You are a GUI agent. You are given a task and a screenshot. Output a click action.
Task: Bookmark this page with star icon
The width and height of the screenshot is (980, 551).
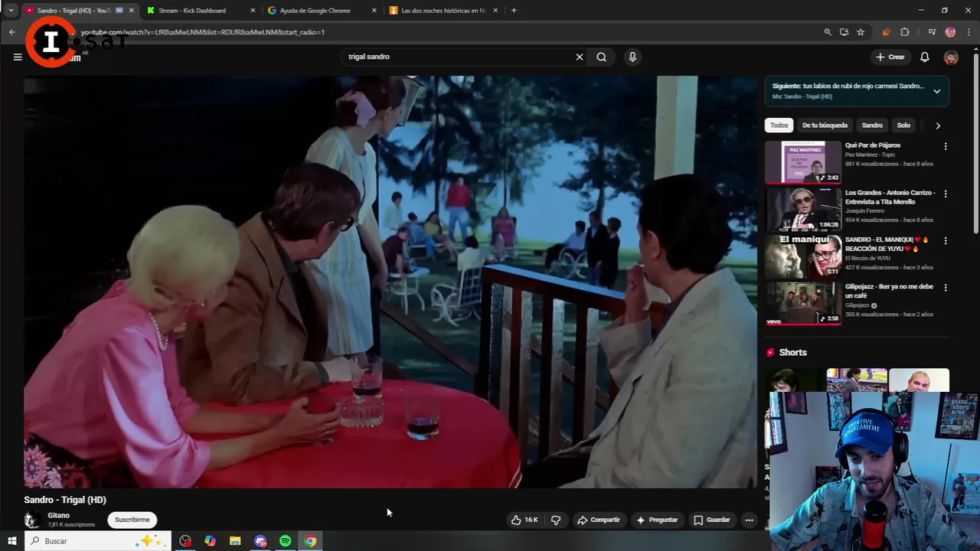pyautogui.click(x=861, y=32)
